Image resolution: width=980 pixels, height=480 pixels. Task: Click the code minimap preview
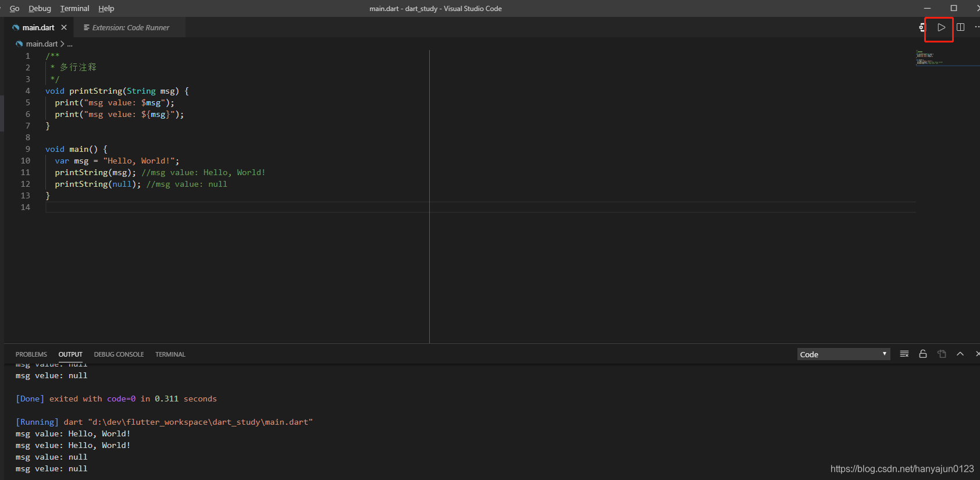click(x=929, y=58)
